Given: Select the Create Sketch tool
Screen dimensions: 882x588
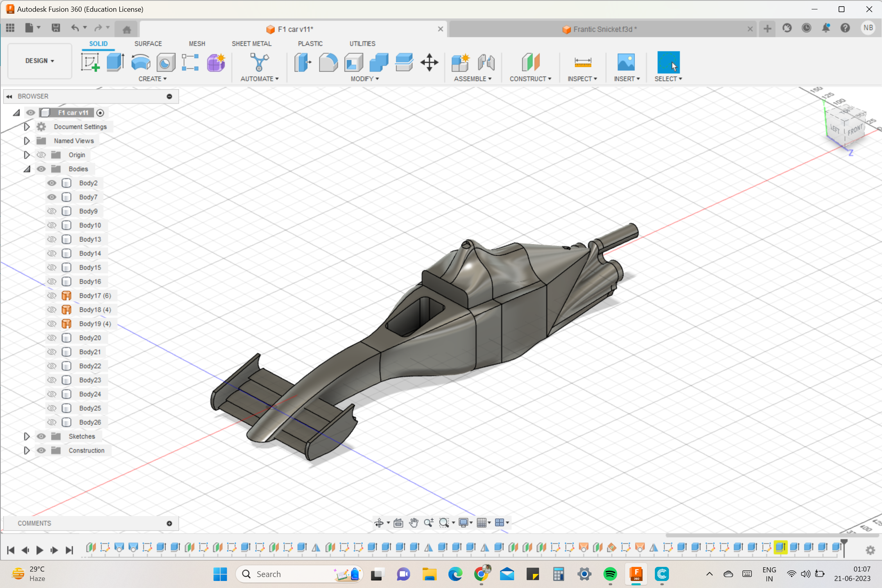Looking at the screenshot, I should tap(90, 62).
